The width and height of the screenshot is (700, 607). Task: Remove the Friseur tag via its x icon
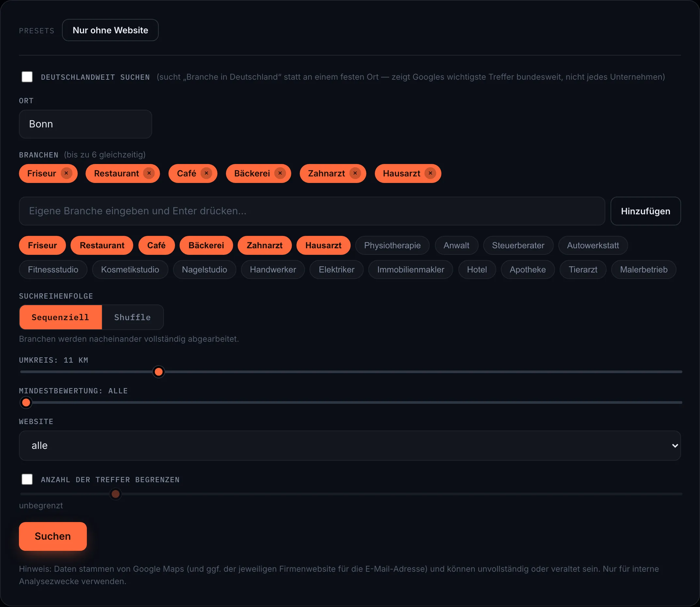66,173
